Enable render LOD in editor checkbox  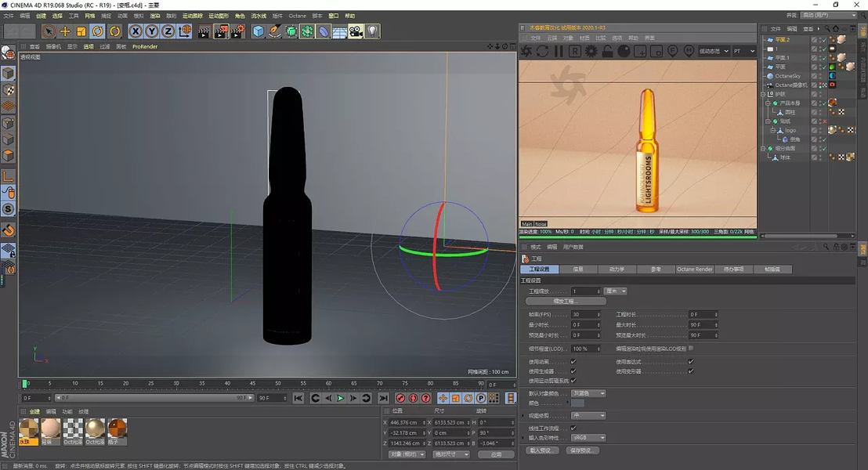pyautogui.click(x=691, y=349)
